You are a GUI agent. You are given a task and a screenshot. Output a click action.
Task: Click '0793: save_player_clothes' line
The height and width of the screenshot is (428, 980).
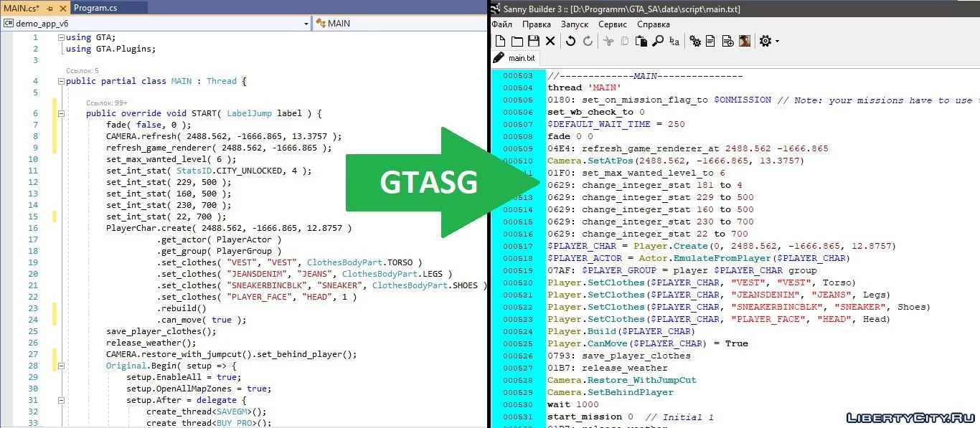click(619, 356)
